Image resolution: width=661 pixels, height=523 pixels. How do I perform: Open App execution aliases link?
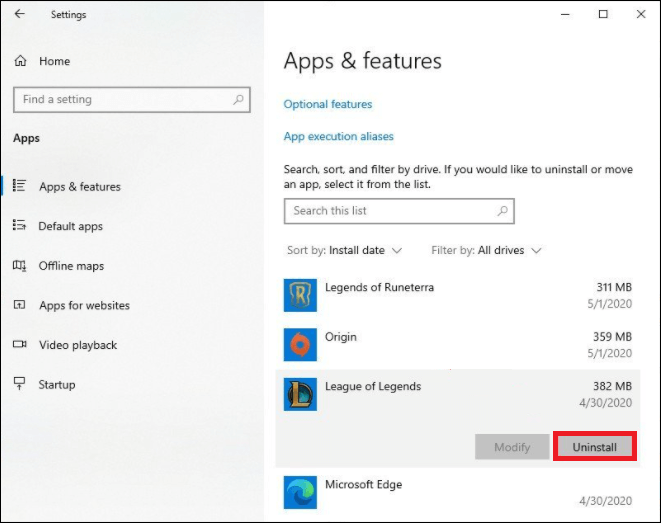coord(339,136)
